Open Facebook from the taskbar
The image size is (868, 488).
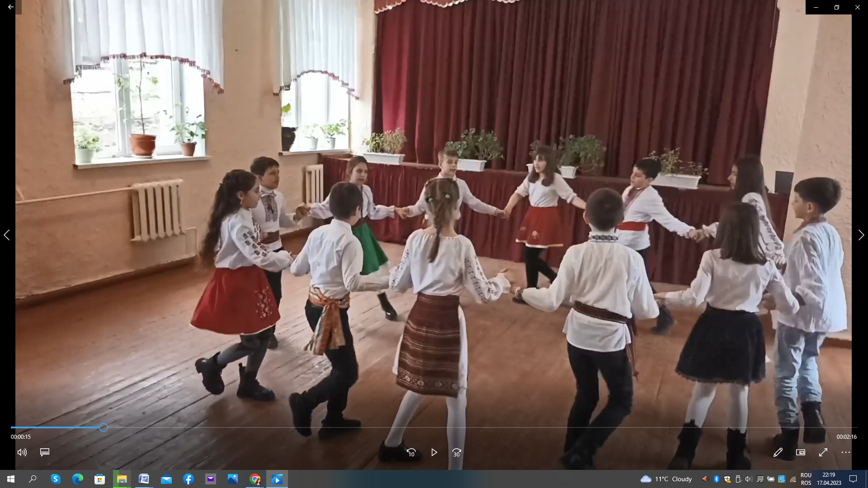pos(188,479)
